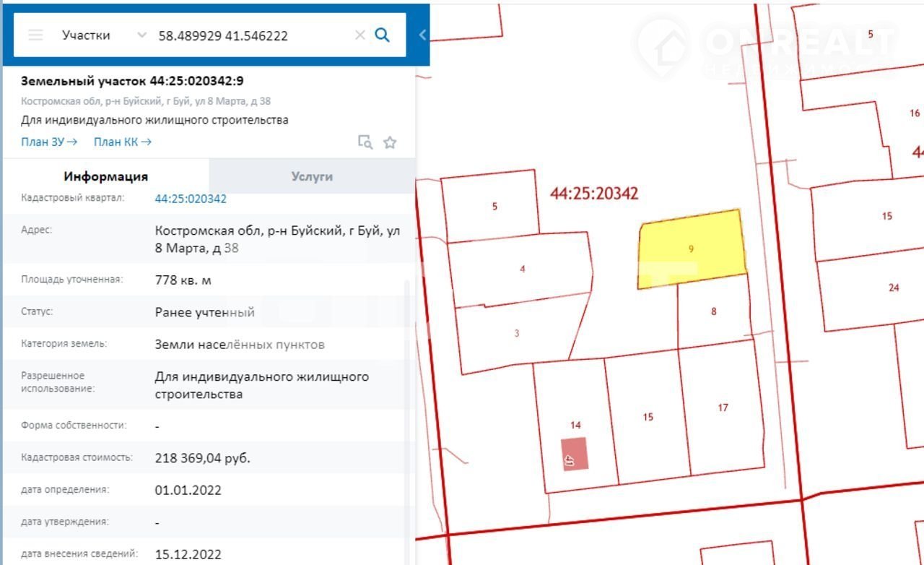Viewport: 924px width, 565px height.
Task: Click the blue magnifier search icon
Action: 383,35
